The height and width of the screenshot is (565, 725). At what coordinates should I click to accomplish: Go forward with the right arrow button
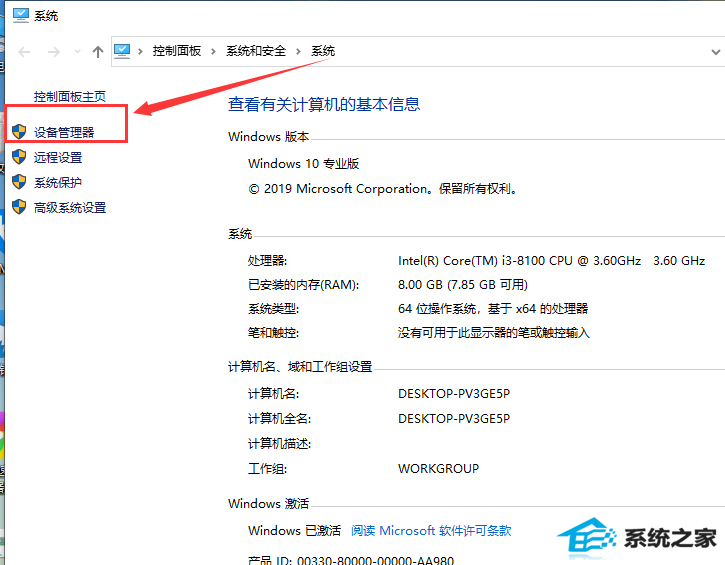pos(54,52)
